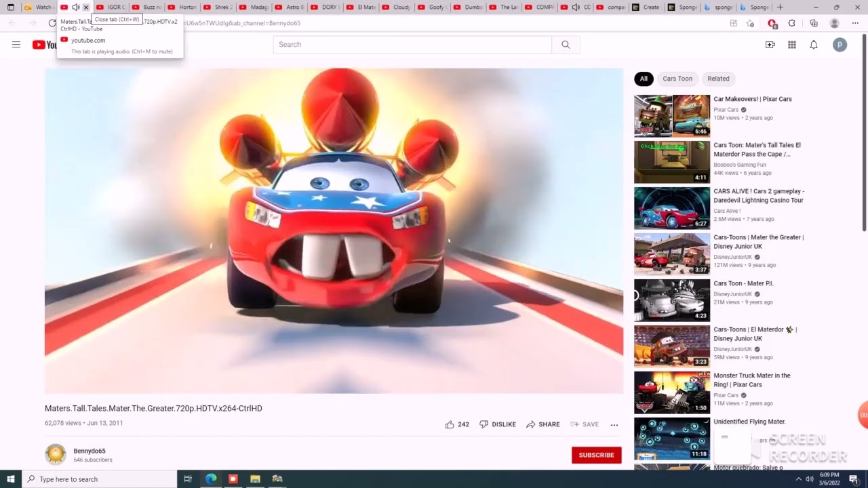Screen dimensions: 868x488
Task: Open the browser Extensions puzzle icon
Action: pyautogui.click(x=791, y=23)
